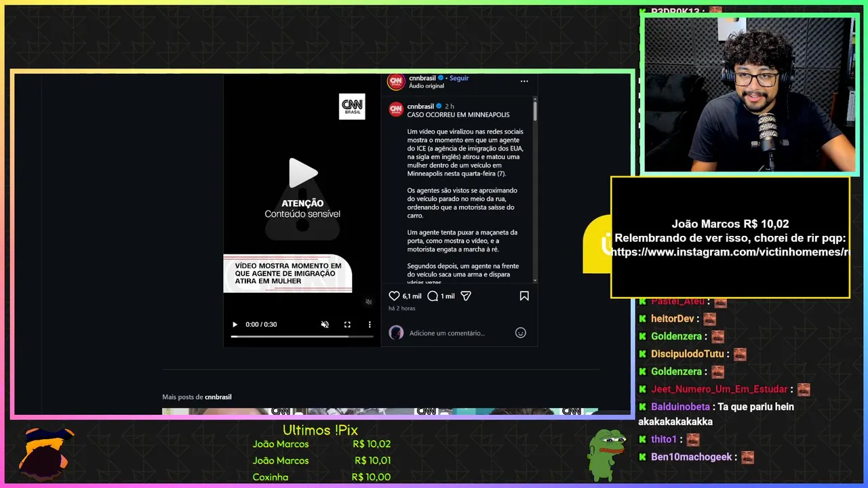Image resolution: width=868 pixels, height=488 pixels.
Task: Play the video from the control bar
Action: (235, 325)
